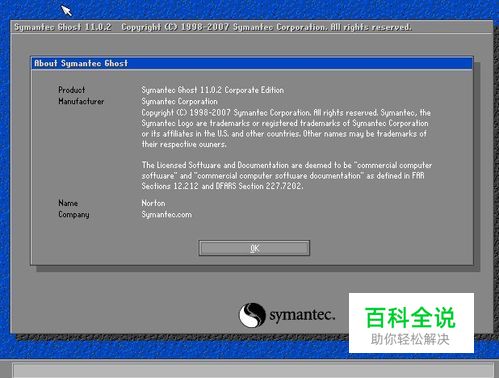Click the "Symantec.com" company value
The image size is (499, 378).
click(167, 214)
